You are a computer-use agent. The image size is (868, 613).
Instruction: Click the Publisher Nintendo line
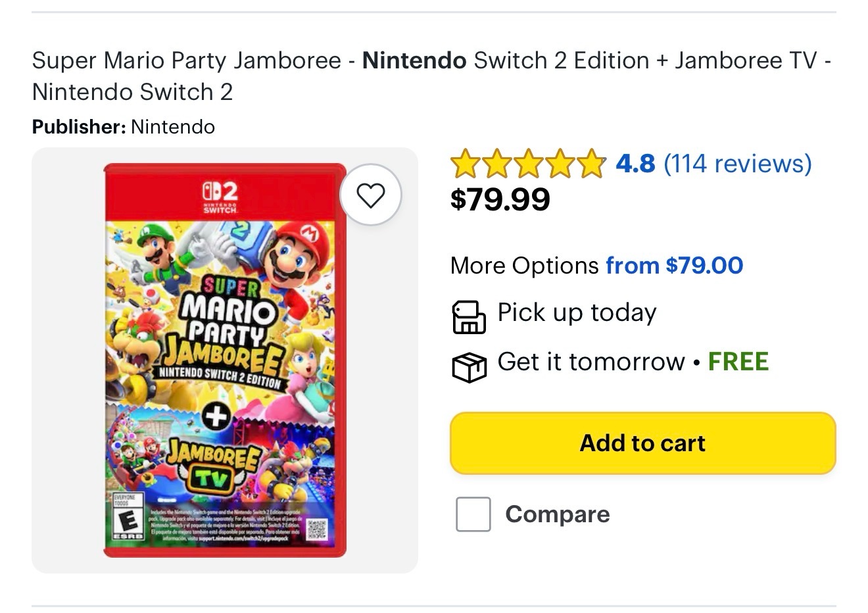point(124,127)
